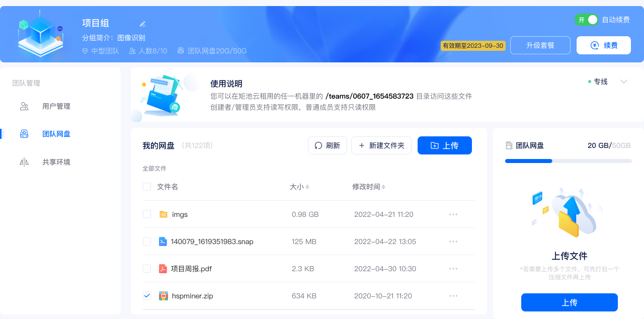Click the 刷新 refresh button
The height and width of the screenshot is (319, 644).
[x=328, y=145]
